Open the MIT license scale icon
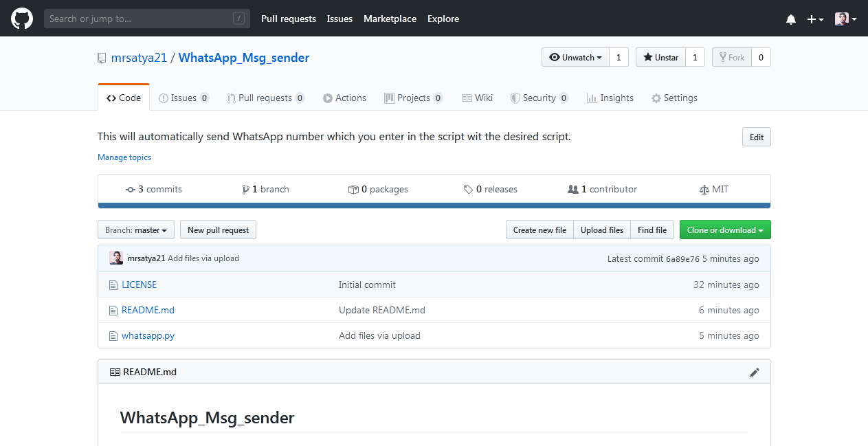The image size is (868, 446). tap(703, 190)
